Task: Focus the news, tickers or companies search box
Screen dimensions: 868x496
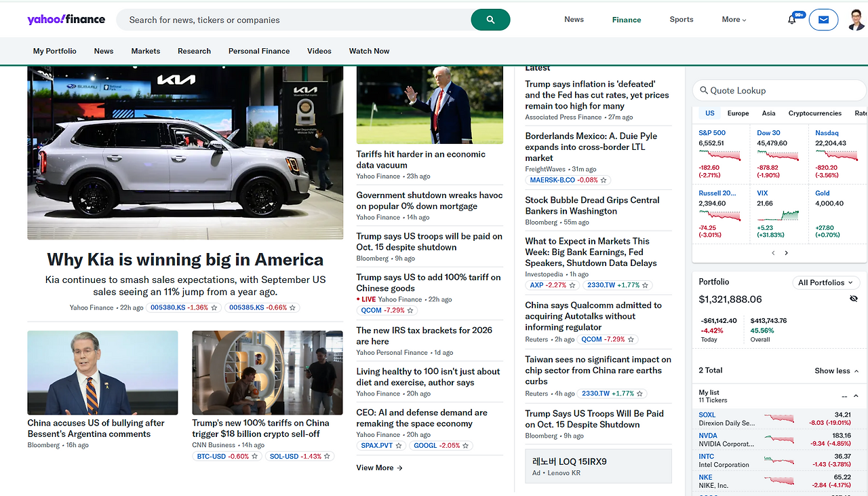Action: click(x=294, y=20)
